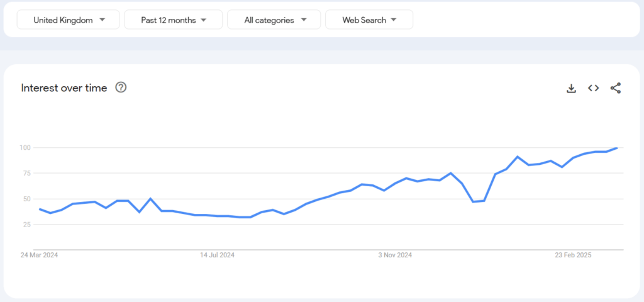Click the 50 value on y-axis
Screen dimensions: 644x302
pyautogui.click(x=26, y=199)
